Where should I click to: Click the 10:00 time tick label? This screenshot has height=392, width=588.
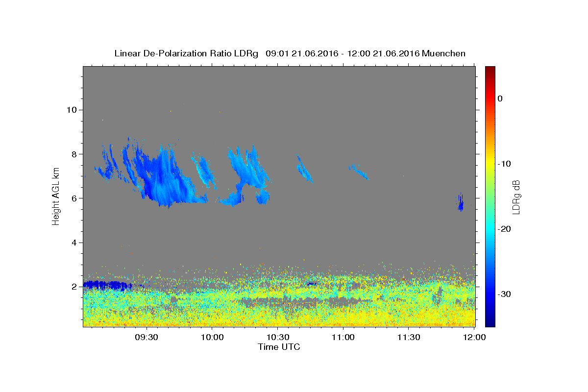[212, 337]
